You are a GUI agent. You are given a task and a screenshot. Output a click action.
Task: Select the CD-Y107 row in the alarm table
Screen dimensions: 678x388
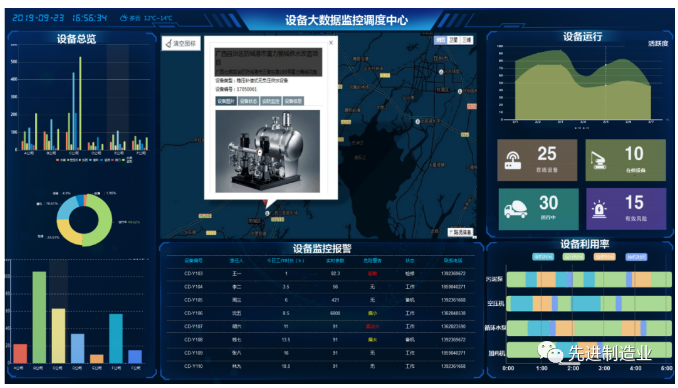click(321, 326)
